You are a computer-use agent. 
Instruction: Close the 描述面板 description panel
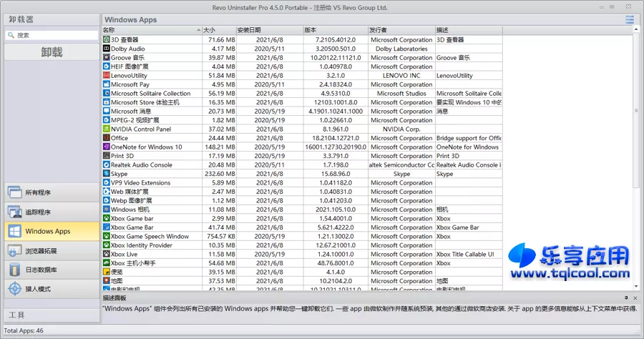click(x=635, y=298)
